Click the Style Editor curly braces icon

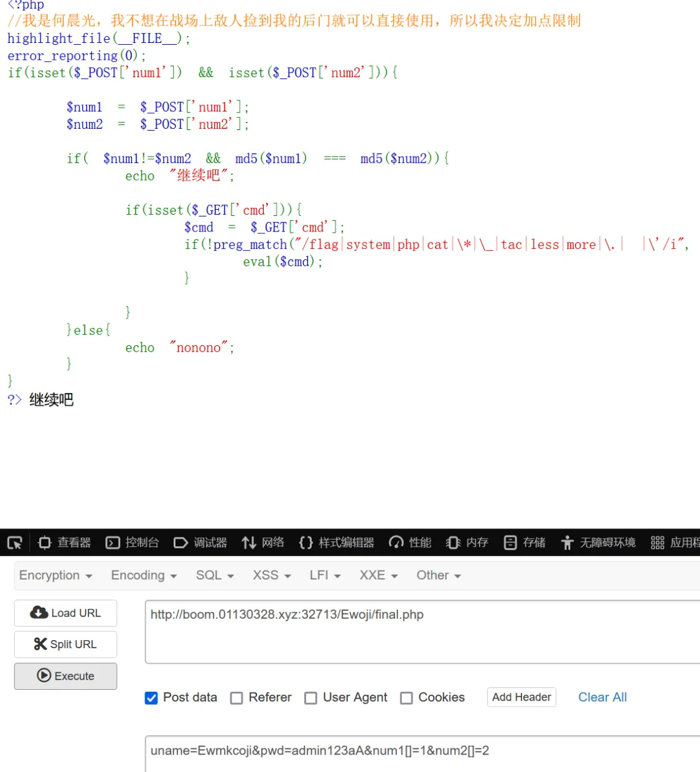306,542
